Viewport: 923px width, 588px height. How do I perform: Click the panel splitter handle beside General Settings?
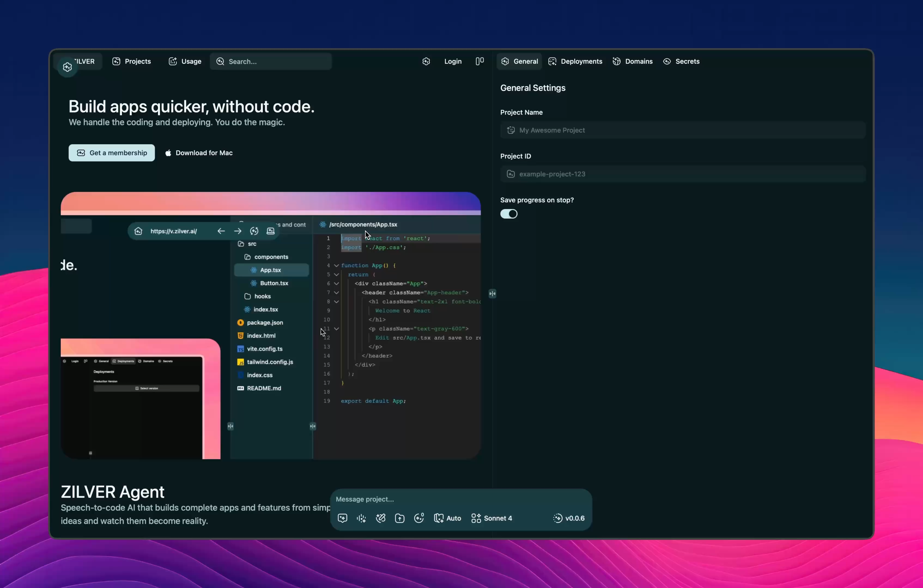(492, 294)
